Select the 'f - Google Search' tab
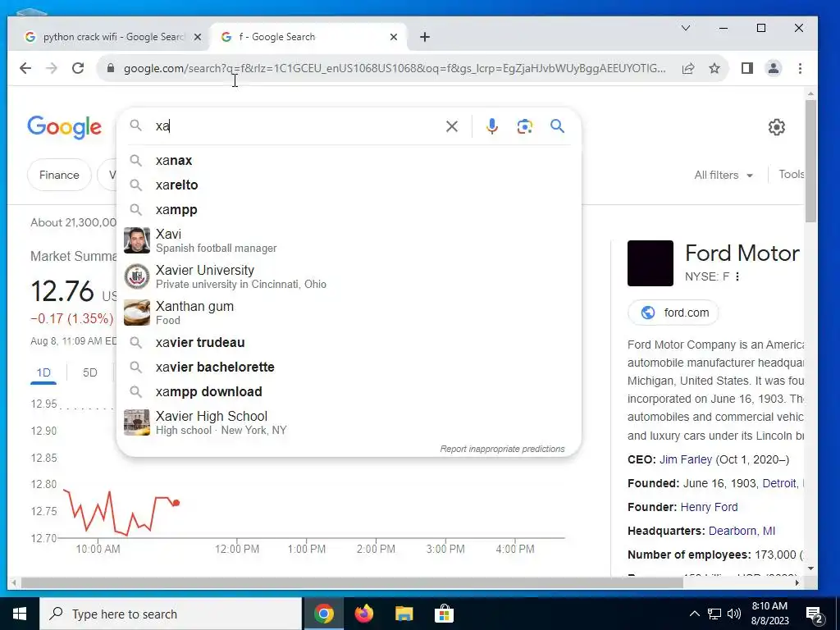 [x=308, y=37]
